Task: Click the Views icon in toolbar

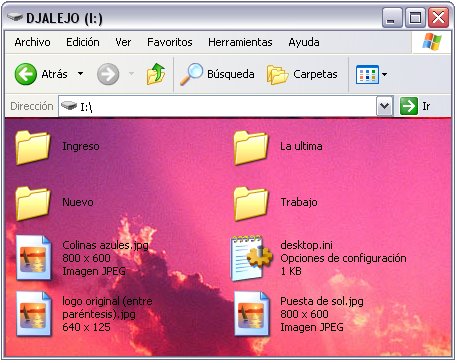Action: 367,74
